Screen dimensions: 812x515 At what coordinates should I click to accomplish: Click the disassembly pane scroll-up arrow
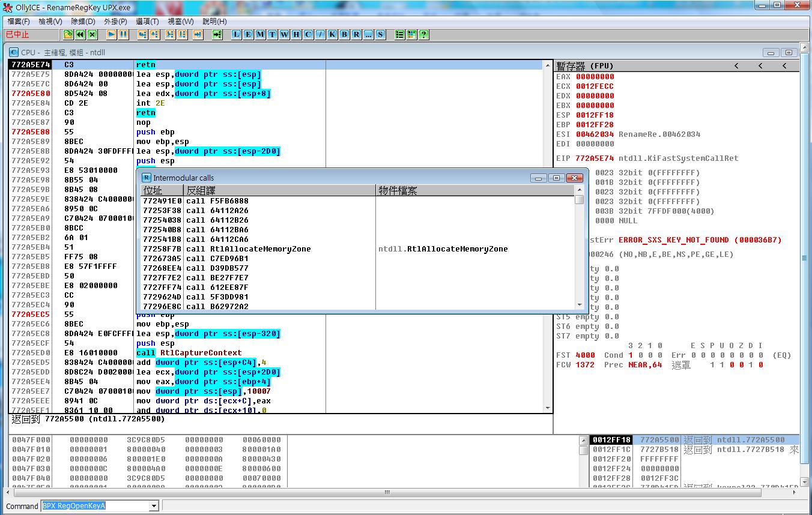(x=547, y=65)
